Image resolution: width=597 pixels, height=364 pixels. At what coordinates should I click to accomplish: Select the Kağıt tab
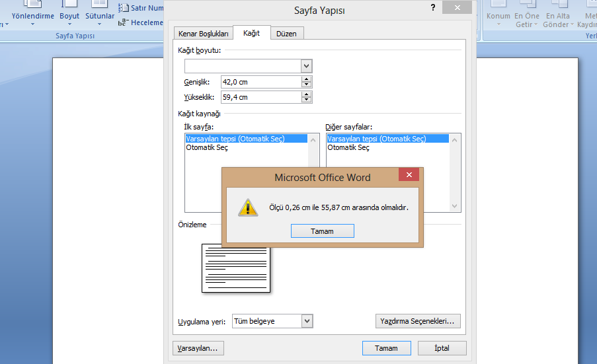click(251, 33)
